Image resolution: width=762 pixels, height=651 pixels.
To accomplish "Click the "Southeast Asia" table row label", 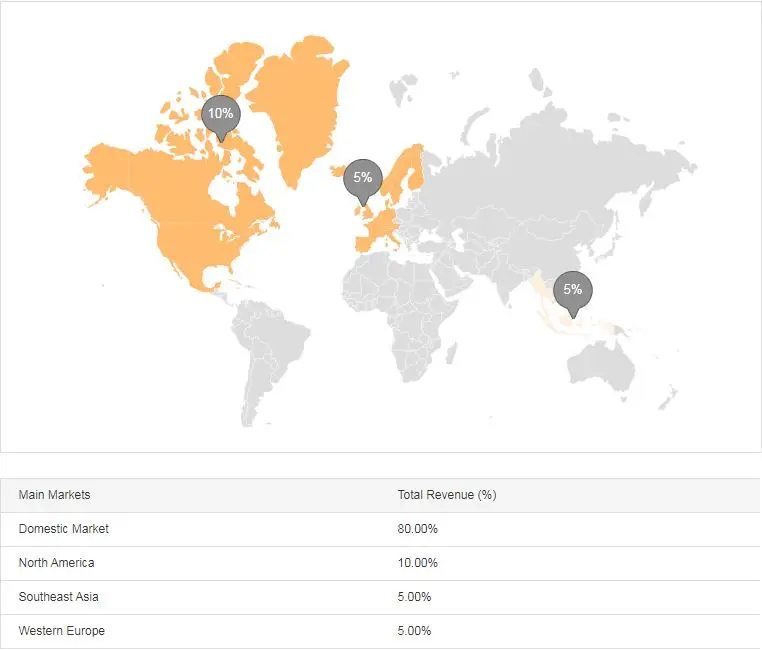I will click(58, 597).
